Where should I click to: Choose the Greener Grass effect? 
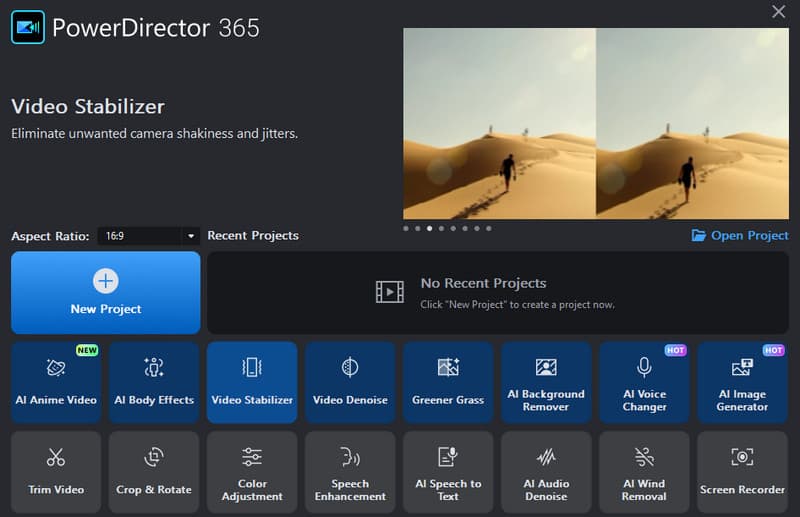(x=448, y=382)
